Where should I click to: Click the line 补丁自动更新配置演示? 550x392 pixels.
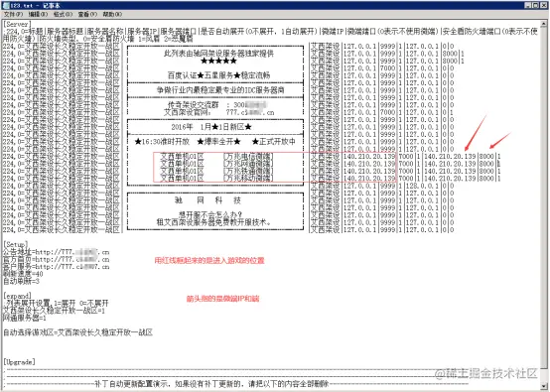[211, 384]
